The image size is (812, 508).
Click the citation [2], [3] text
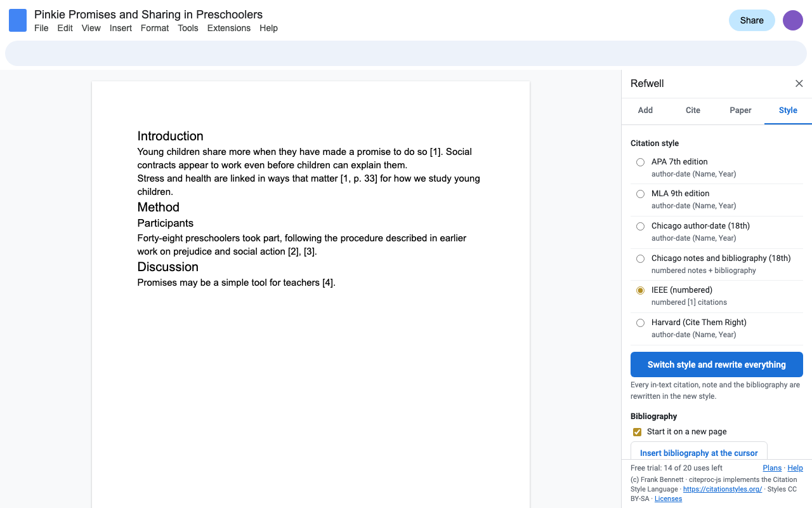302,251
